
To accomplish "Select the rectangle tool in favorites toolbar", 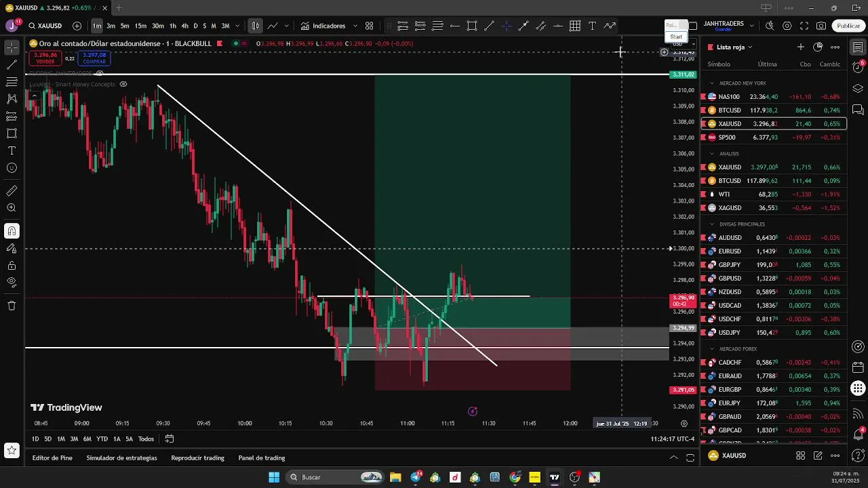I will point(472,26).
